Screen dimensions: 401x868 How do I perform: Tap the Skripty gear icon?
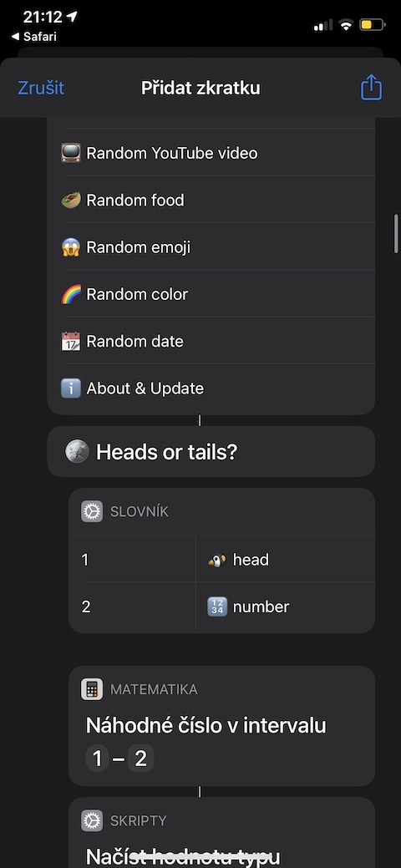[x=92, y=820]
